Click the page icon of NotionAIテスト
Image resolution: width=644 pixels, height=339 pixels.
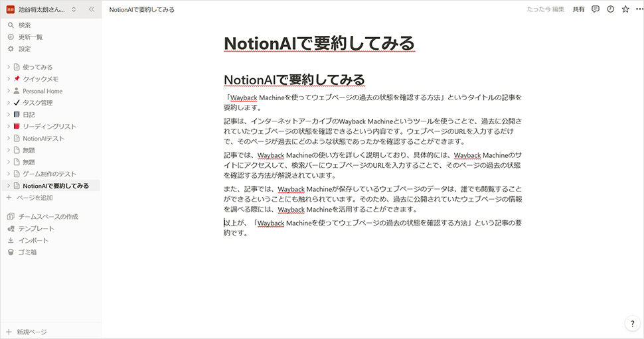[17, 138]
